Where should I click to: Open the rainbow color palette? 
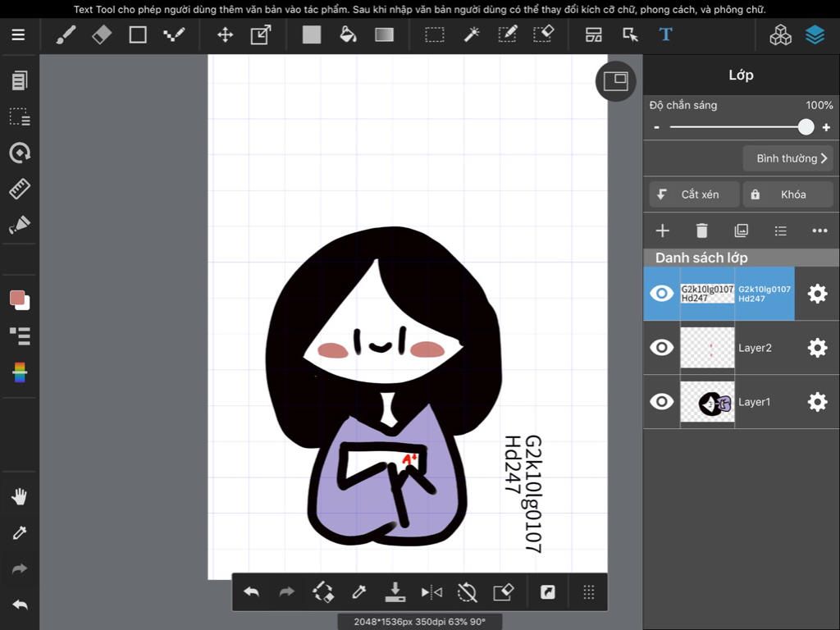(x=20, y=372)
